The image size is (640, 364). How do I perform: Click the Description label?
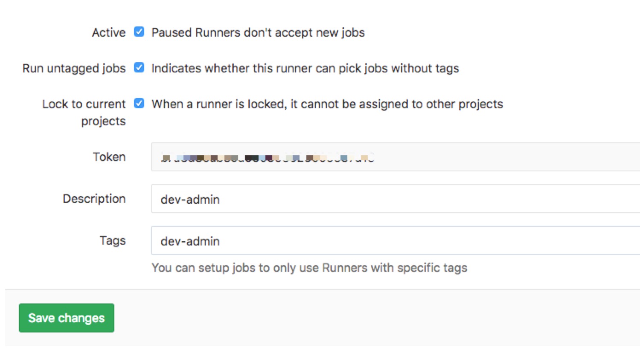click(x=94, y=199)
